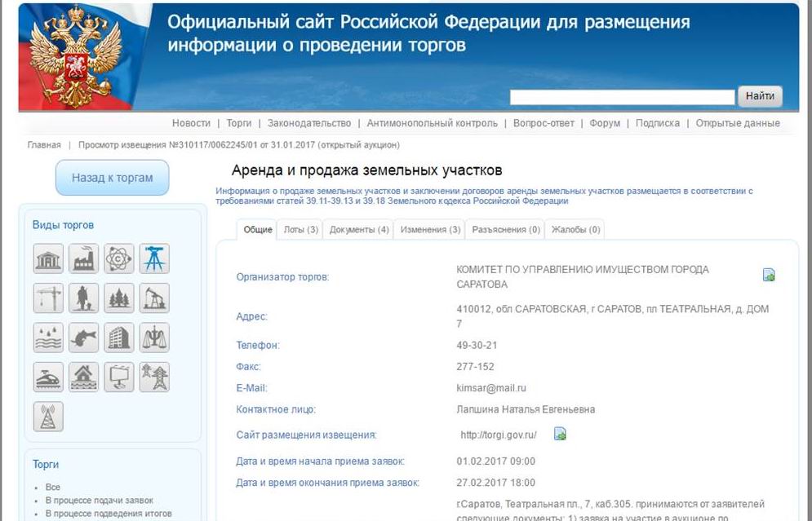Viewport: 812px width, 521px height.
Task: Choose the billboard advertising icon
Action: tap(119, 377)
